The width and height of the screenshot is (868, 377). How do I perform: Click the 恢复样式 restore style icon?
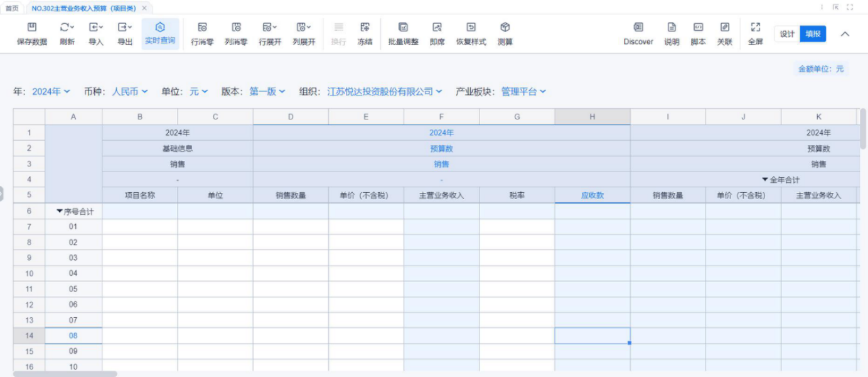471,28
